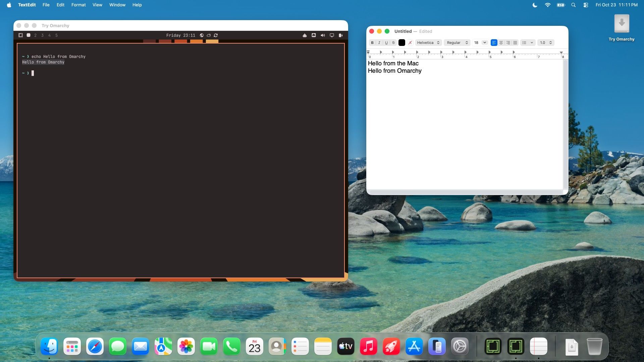Open the list bullets and numbering dropdown
This screenshot has width=644, height=362.
tap(528, 43)
